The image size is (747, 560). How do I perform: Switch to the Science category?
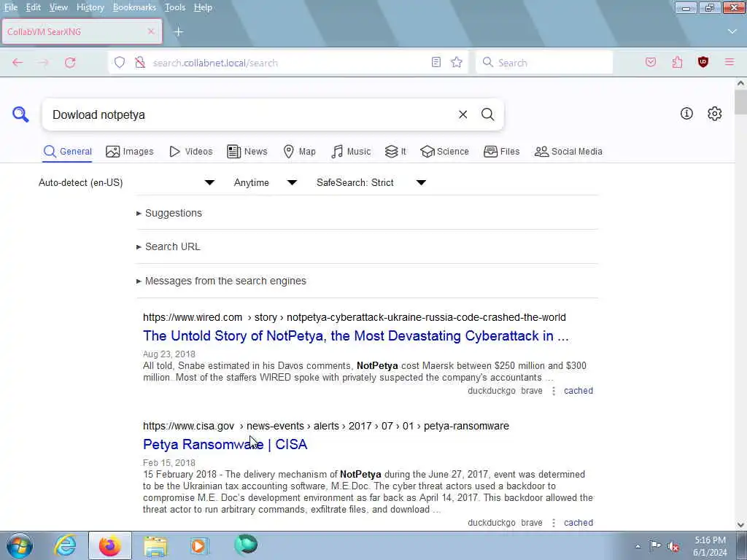pyautogui.click(x=444, y=152)
